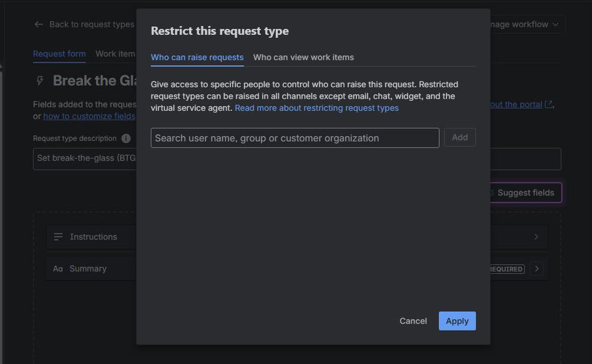Screen dimensions: 592x364
Task: Click the REQUIRED badge on the Summary field
Action: (505, 269)
